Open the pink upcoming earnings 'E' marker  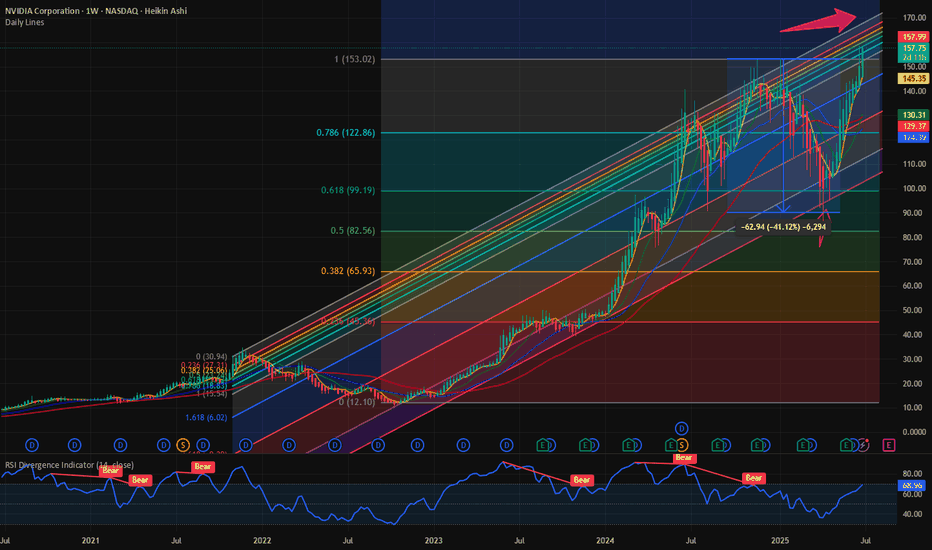(889, 445)
